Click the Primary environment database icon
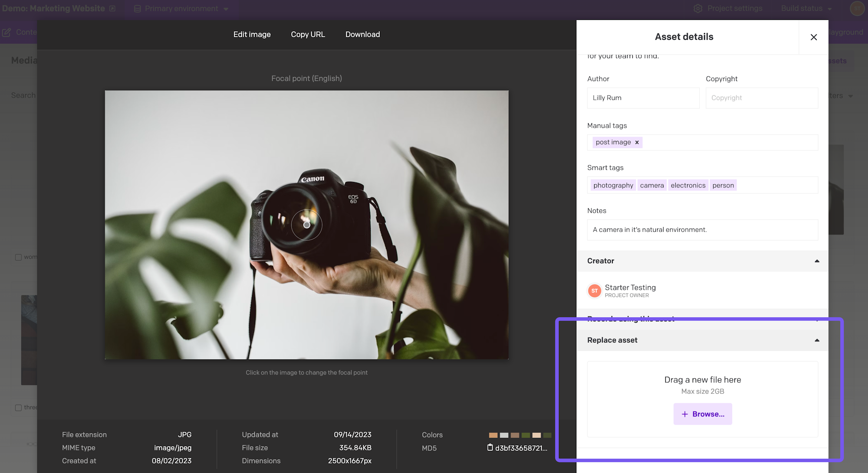868x473 pixels. coord(137,9)
